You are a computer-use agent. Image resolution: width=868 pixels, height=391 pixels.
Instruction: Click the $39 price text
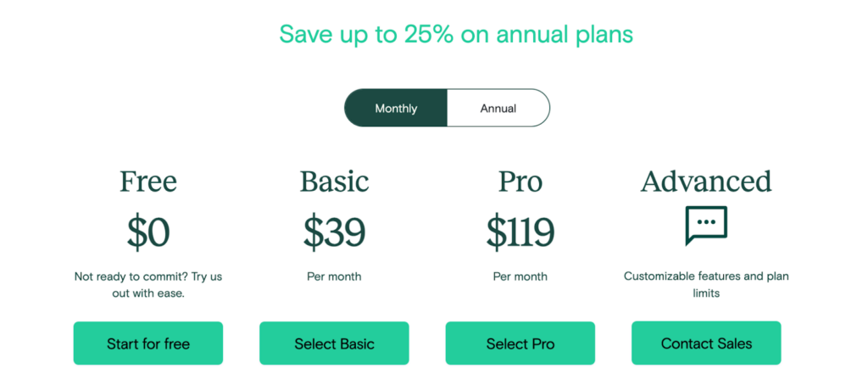point(334,232)
